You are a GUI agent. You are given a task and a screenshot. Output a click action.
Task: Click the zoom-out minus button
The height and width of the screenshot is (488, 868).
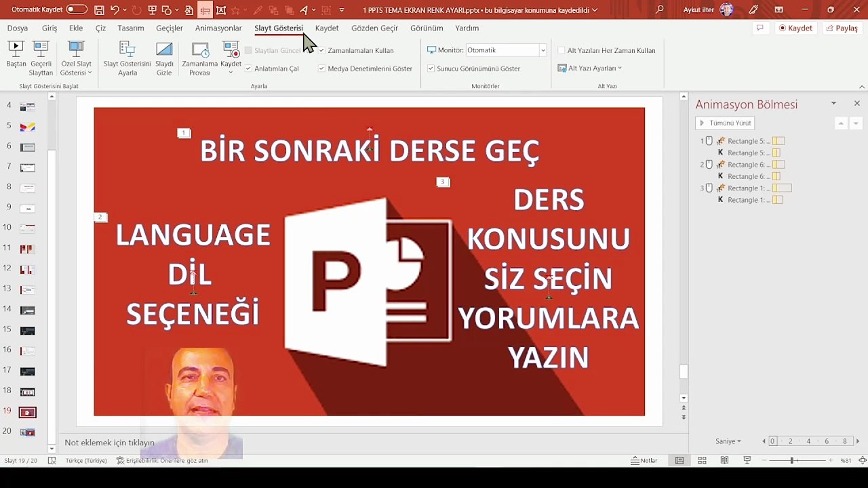point(766,460)
